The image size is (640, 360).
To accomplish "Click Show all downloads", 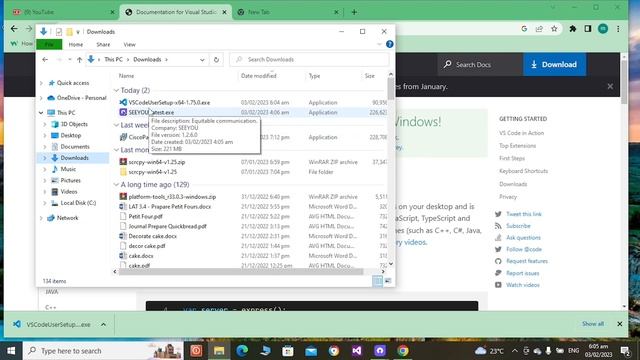I will click(x=593, y=324).
